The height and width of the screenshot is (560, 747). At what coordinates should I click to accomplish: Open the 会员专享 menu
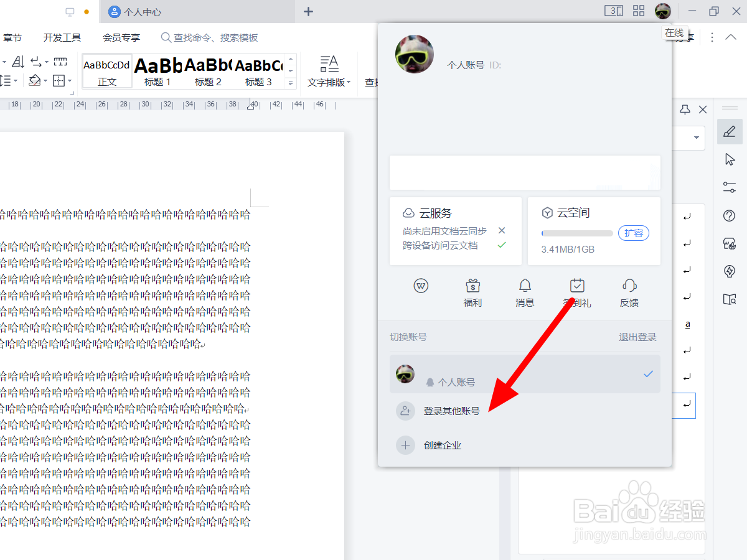pyautogui.click(x=121, y=37)
